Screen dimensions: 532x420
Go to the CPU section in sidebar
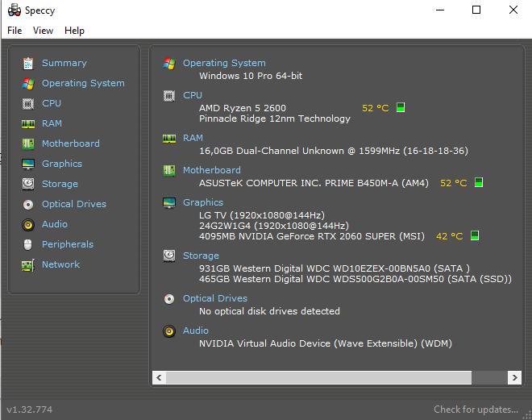(x=52, y=103)
